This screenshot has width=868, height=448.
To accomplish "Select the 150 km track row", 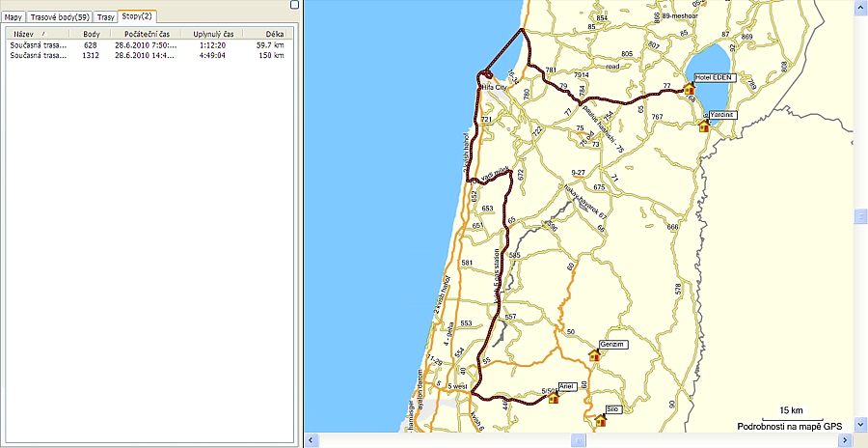I will [x=147, y=55].
